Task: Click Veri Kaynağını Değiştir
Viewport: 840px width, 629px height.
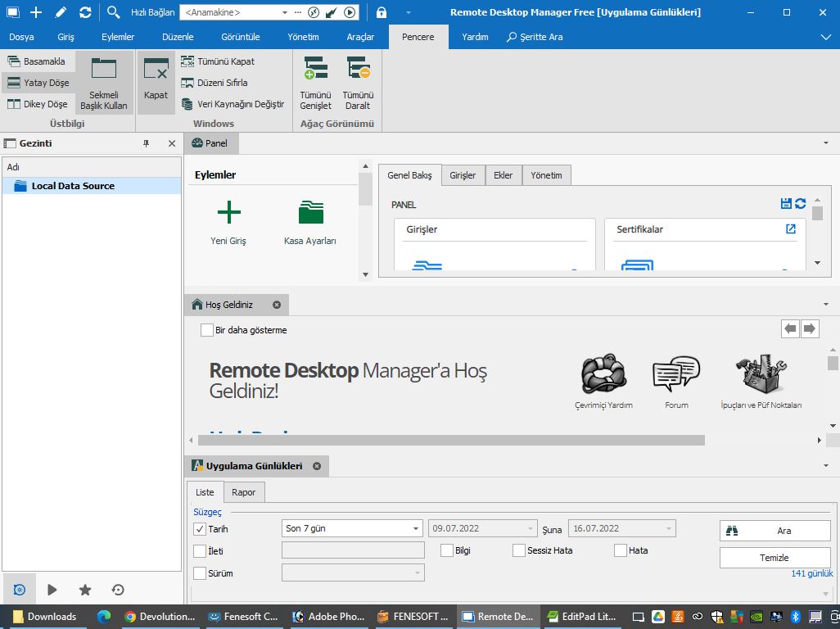Action: pyautogui.click(x=233, y=104)
